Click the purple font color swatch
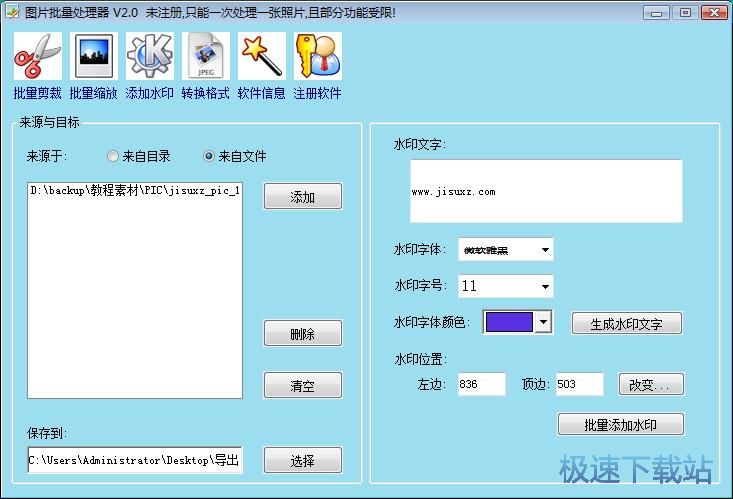The width and height of the screenshot is (733, 499). [x=509, y=322]
